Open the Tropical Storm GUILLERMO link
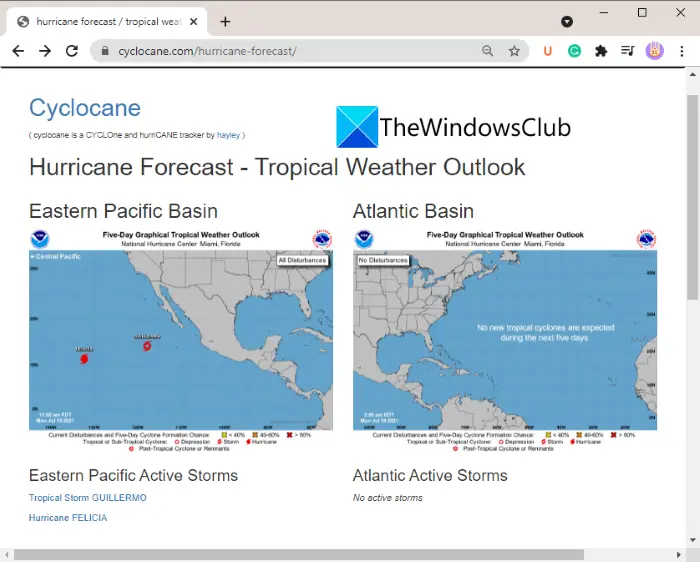The height and width of the screenshot is (562, 700). pos(88,498)
